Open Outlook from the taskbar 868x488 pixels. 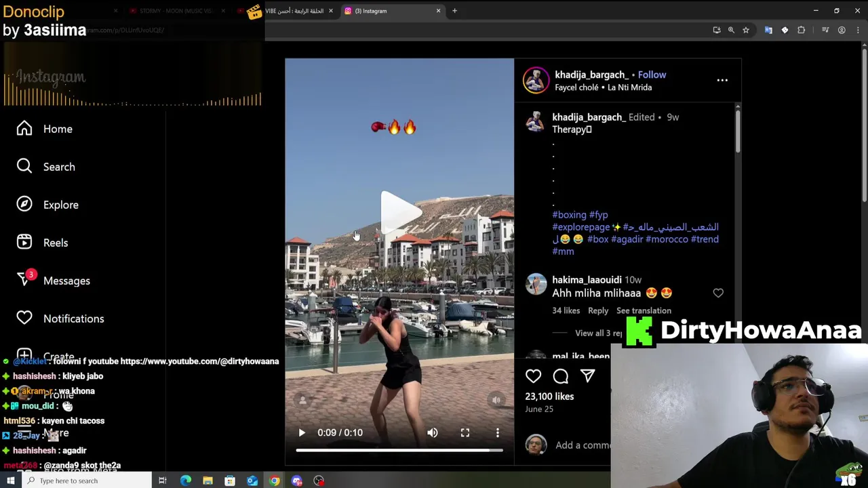tap(252, 481)
